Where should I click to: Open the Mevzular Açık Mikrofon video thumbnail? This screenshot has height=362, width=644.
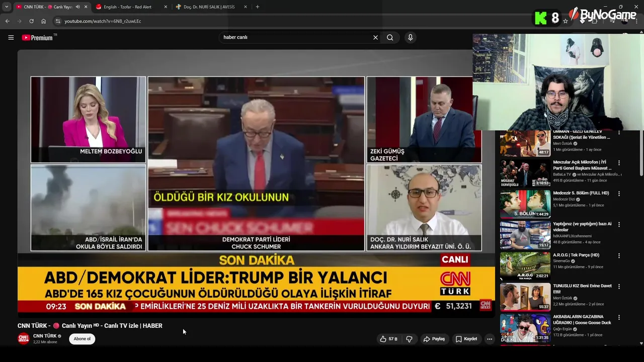point(525,173)
